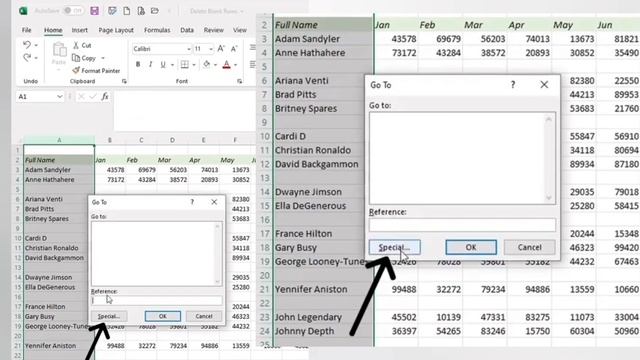
Task: Click the new blank file icon
Action: coord(127,11)
